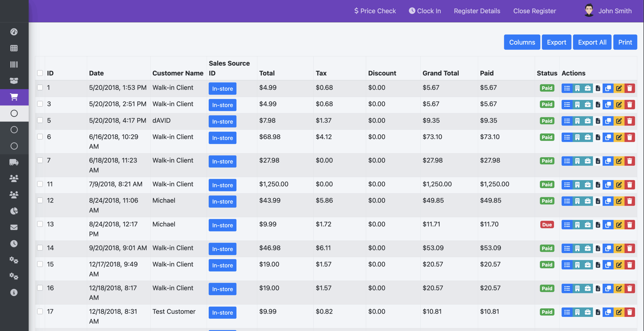Duplicate sale ID 11 with copy icon

(608, 185)
